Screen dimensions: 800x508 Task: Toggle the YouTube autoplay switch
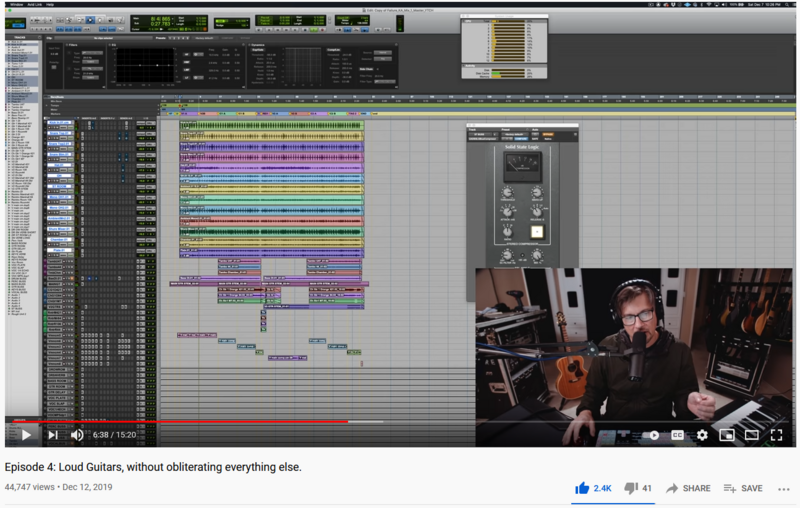(650, 435)
